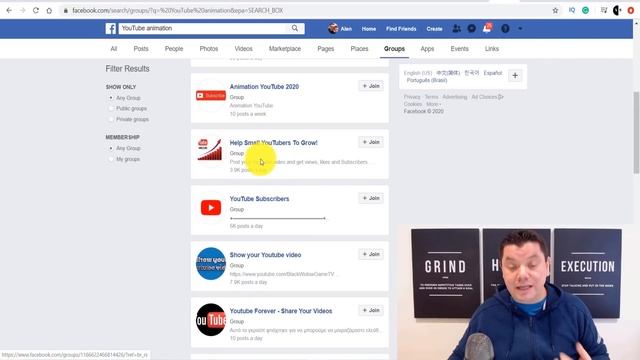640x360 pixels.
Task: Open YouTube Subscribers title link
Action: 259,199
